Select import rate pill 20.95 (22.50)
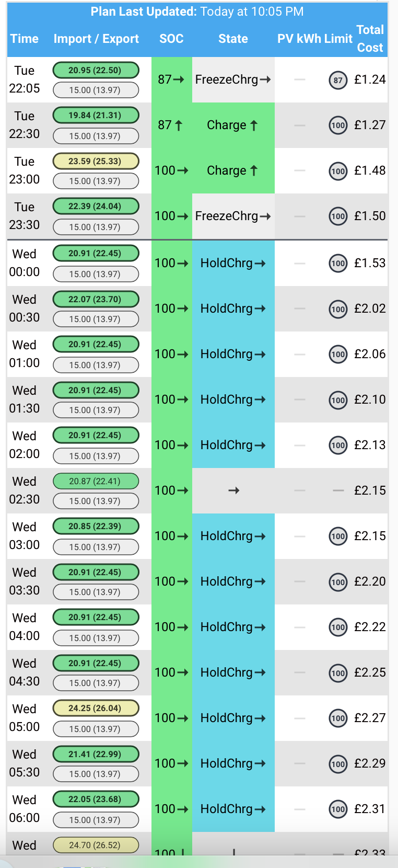This screenshot has width=398, height=868. point(96,70)
